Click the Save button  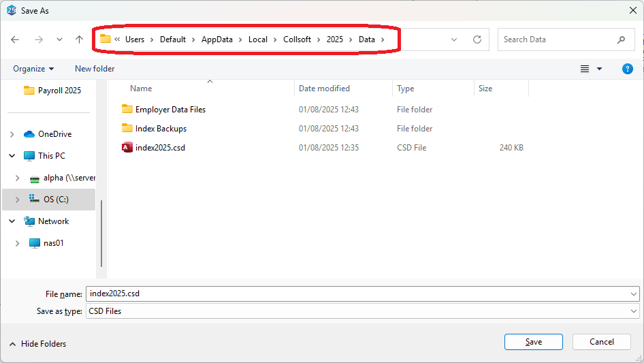533,342
